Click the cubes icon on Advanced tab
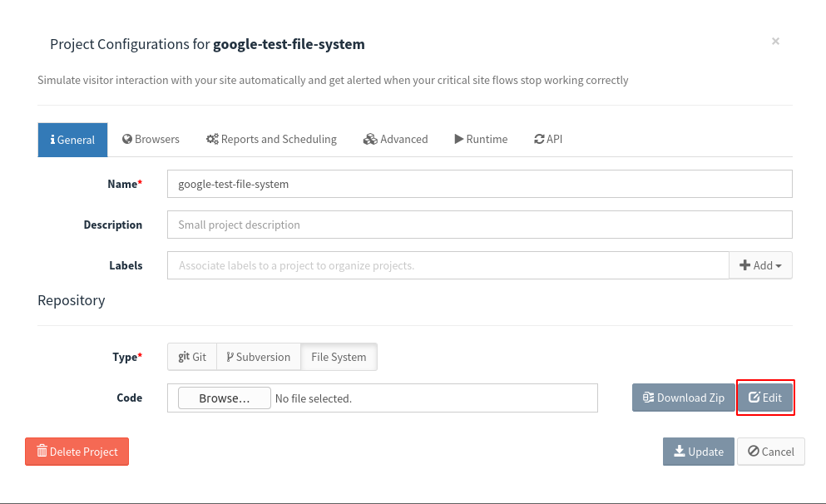Viewport: 826px width, 504px height. click(x=370, y=139)
